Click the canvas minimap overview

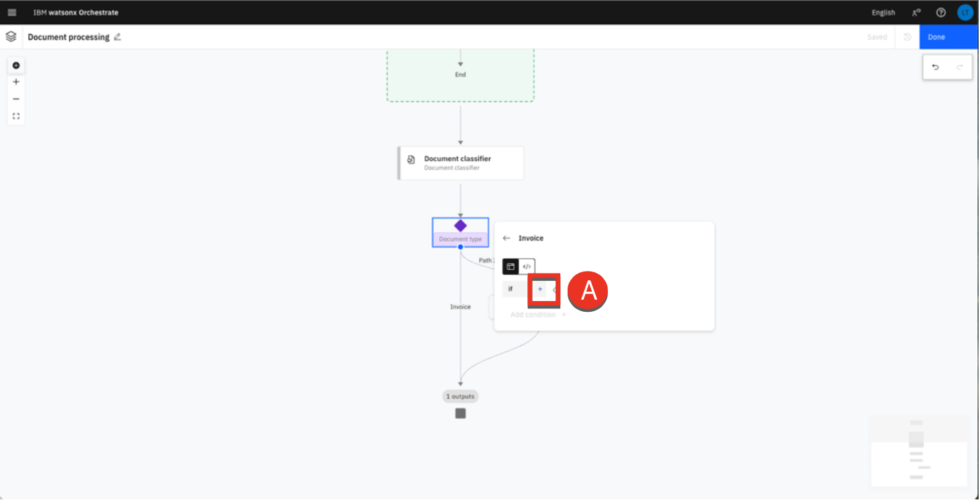(x=918, y=450)
